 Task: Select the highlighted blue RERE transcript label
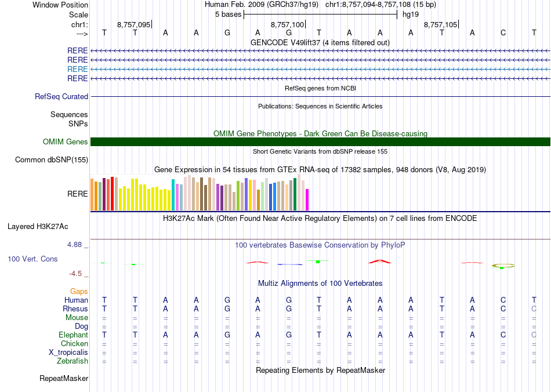coord(78,69)
